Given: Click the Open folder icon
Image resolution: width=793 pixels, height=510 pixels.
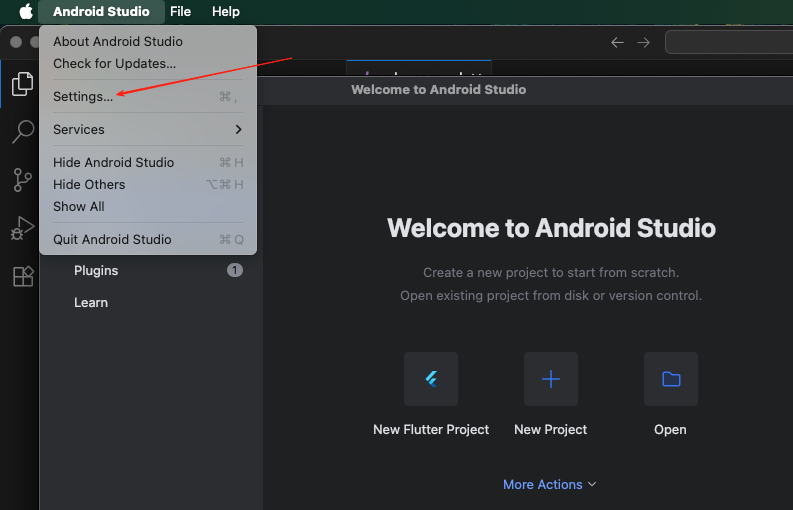Looking at the screenshot, I should tap(670, 379).
